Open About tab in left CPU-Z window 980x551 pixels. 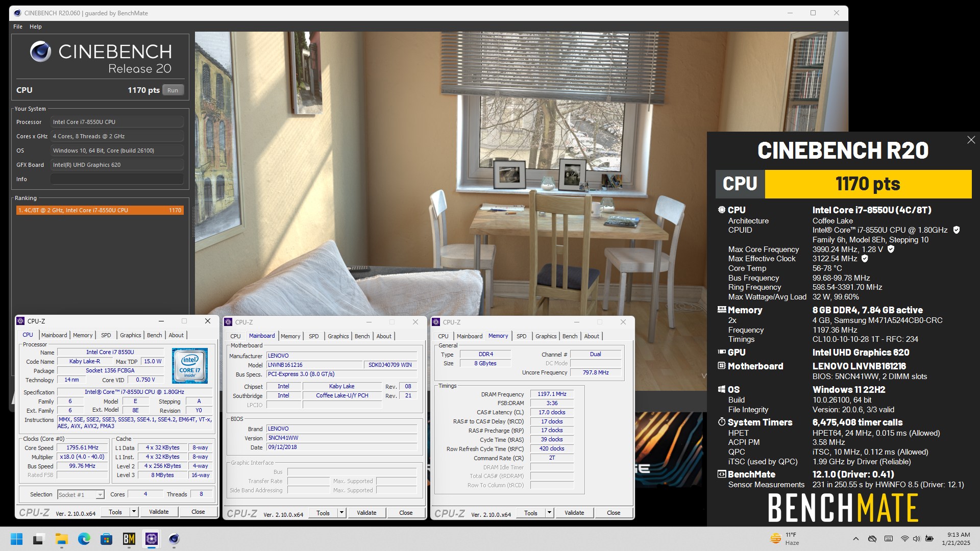tap(176, 335)
